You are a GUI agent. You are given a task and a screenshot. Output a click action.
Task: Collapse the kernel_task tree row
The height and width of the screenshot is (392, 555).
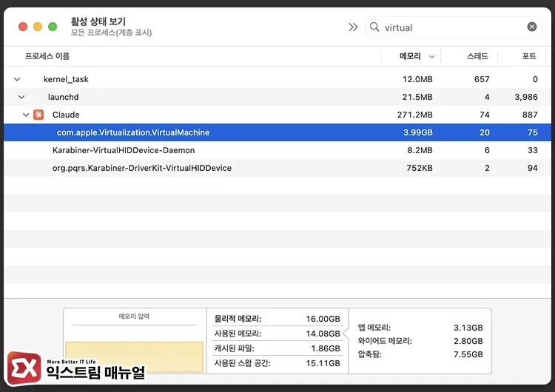point(17,79)
